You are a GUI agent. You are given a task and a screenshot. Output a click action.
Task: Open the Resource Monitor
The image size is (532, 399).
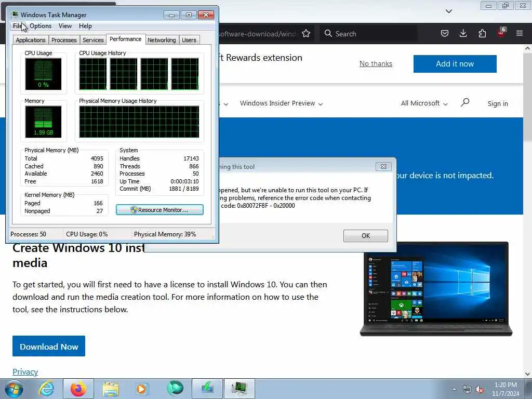159,210
